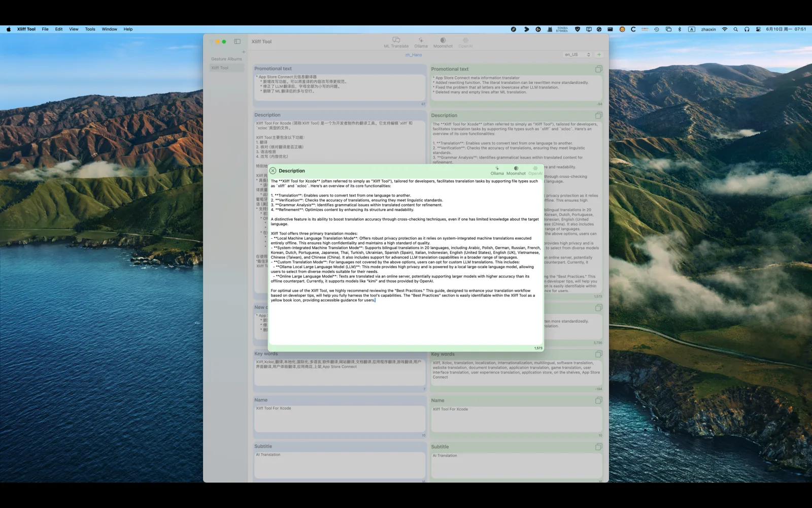The height and width of the screenshot is (508, 812).
Task: Open the Apple menu
Action: (x=8, y=29)
